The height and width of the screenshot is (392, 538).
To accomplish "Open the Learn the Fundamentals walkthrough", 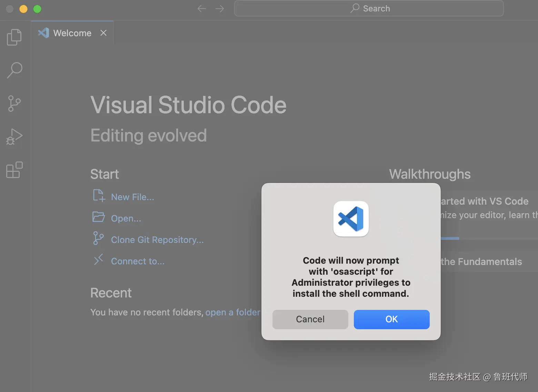I will 489,262.
